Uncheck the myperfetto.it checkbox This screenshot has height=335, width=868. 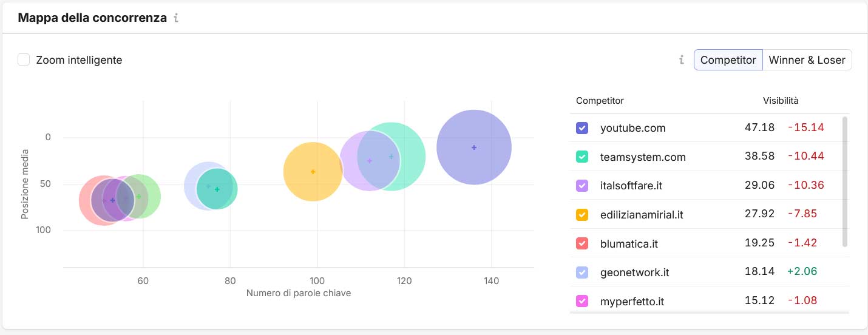tap(581, 301)
